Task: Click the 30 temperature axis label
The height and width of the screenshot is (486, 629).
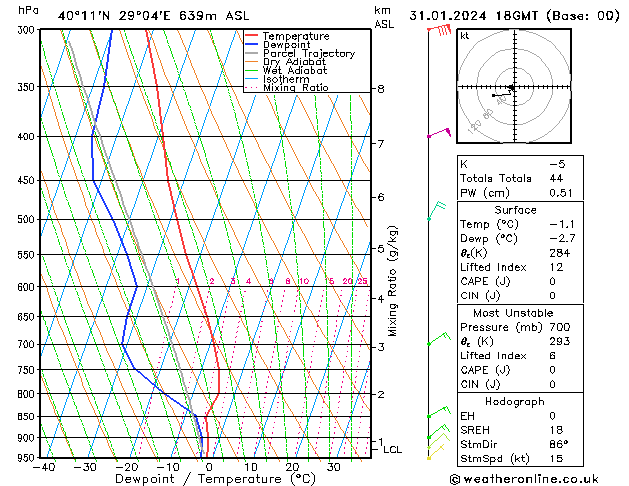Action: [333, 467]
